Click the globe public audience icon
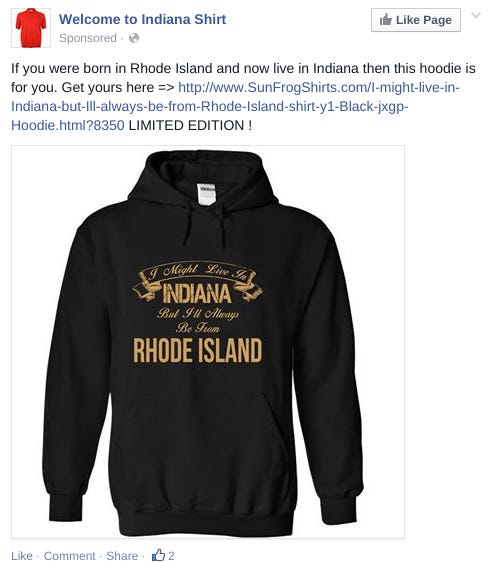491x562 pixels. pyautogui.click(x=134, y=38)
